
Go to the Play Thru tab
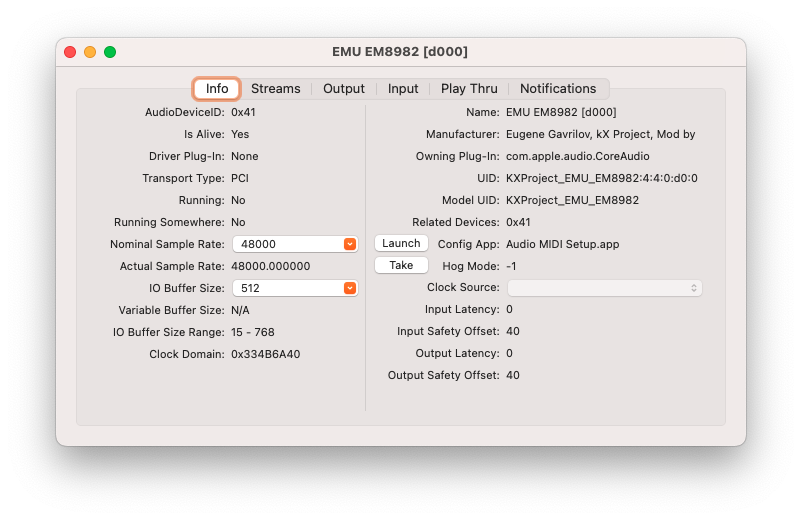[x=469, y=89]
